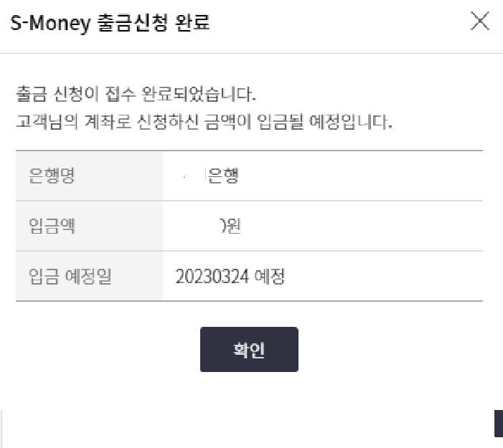Close the S-Money withdrawal dialog
The image size is (503, 448).
point(480,22)
